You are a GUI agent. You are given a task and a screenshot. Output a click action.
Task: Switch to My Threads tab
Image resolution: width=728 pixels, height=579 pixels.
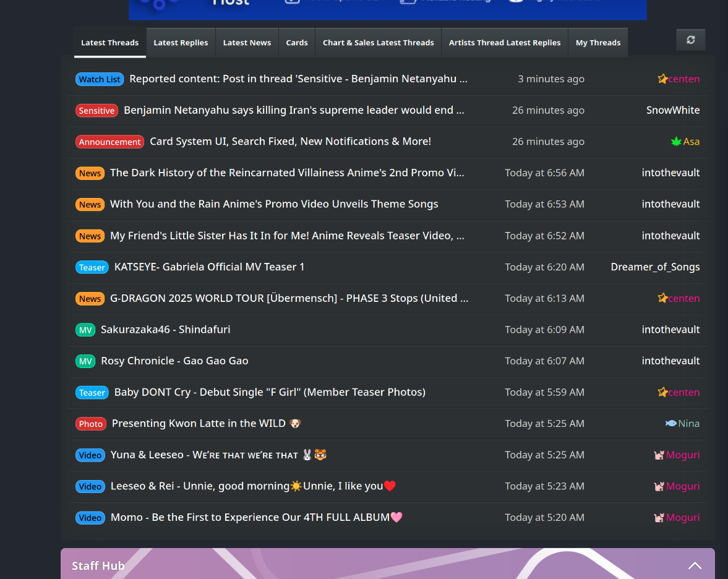click(598, 43)
